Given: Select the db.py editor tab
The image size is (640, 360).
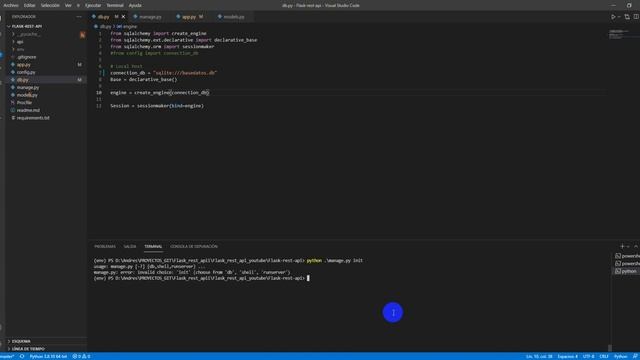Looking at the screenshot, I should [104, 17].
